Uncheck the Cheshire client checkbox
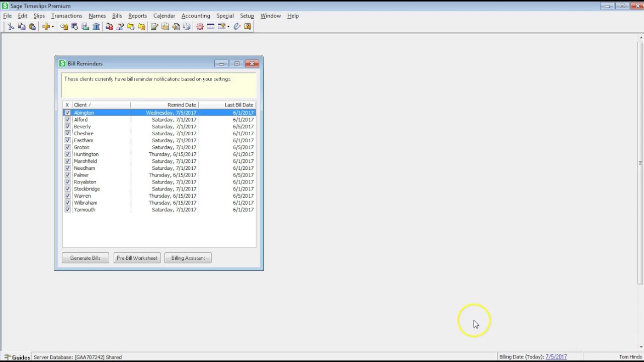 coord(67,134)
